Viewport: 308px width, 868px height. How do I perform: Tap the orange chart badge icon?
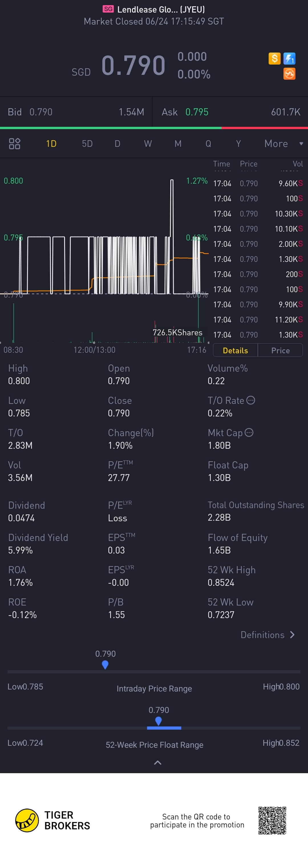tap(289, 74)
